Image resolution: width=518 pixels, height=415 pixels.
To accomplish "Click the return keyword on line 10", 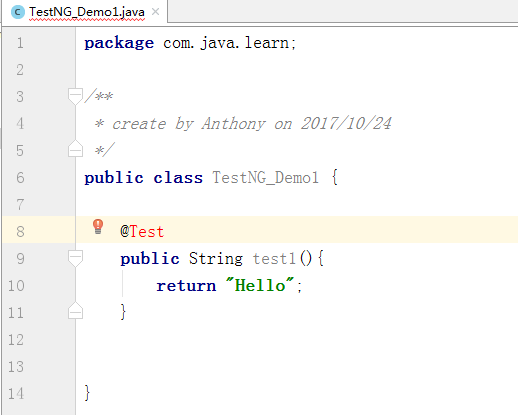I will (x=186, y=286).
